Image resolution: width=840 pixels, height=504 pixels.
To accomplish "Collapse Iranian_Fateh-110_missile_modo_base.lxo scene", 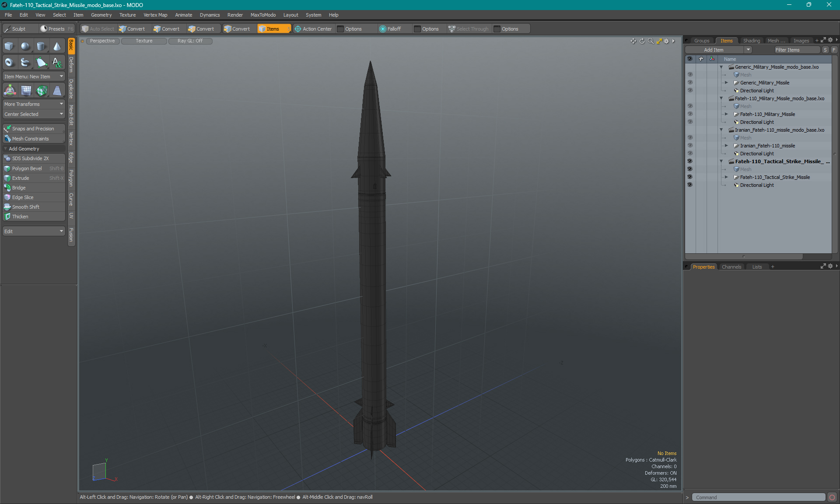I will point(721,130).
